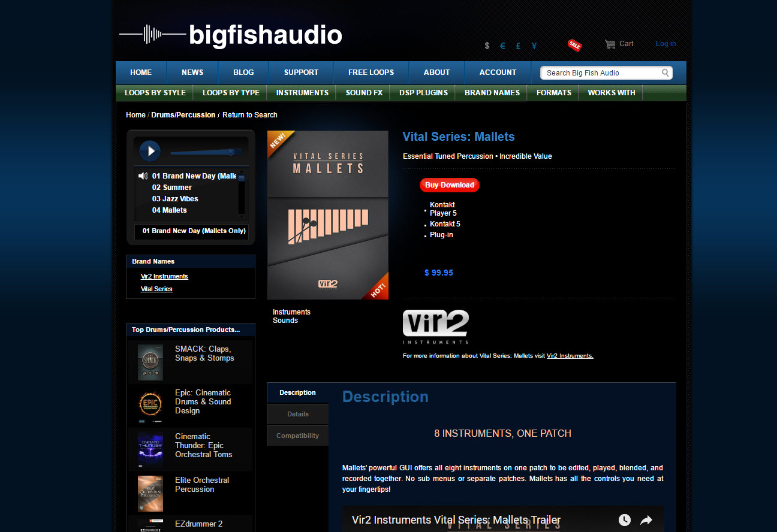The height and width of the screenshot is (532, 777).
Task: Click Vir2 Instruments Mallets Trailer video title
Action: coord(456,520)
